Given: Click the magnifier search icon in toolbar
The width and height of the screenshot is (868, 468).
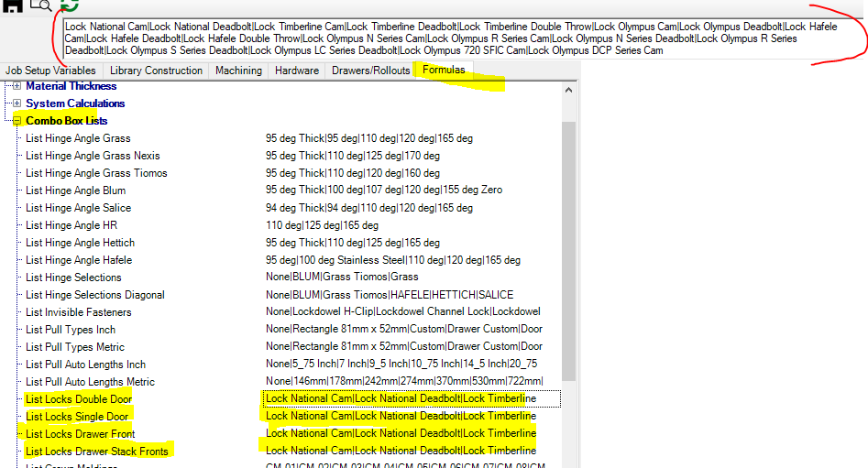Looking at the screenshot, I should coord(40,5).
